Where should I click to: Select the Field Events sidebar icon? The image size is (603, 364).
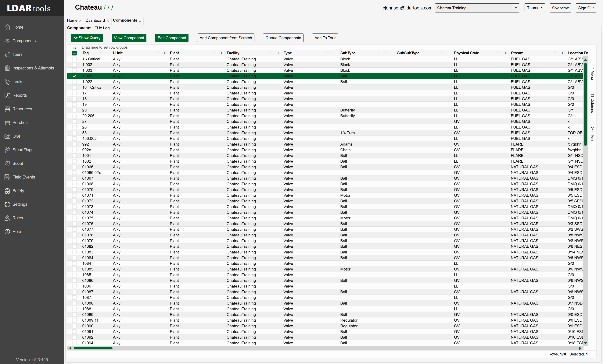pos(7,177)
